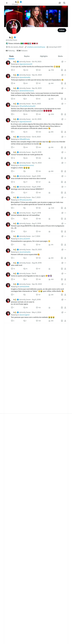The width and height of the screenshot is (72, 644).
Task: Open more options on Oct 19, 2023 post
Action: click(65, 62)
